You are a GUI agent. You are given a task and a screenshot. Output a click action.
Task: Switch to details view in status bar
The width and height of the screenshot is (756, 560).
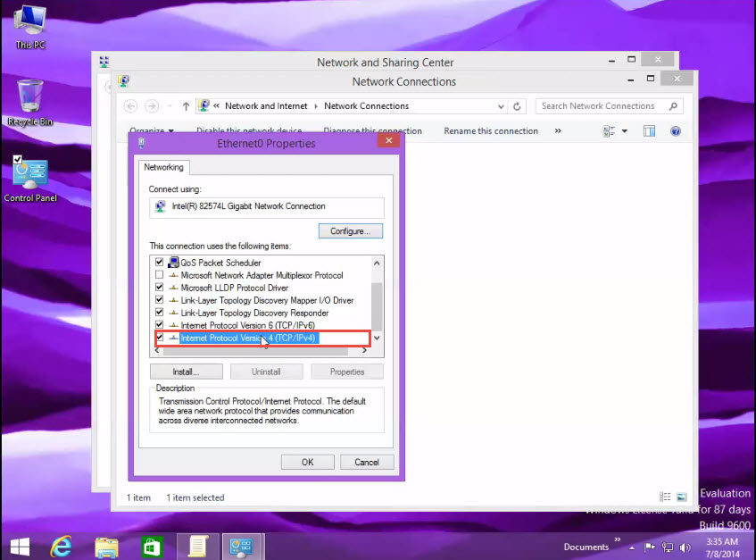665,497
